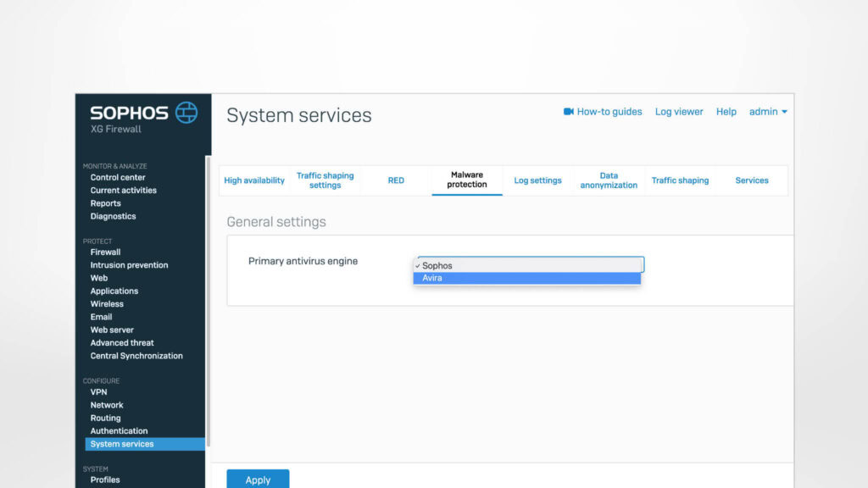
Task: Open Profiles in the sidebar
Action: tap(105, 480)
